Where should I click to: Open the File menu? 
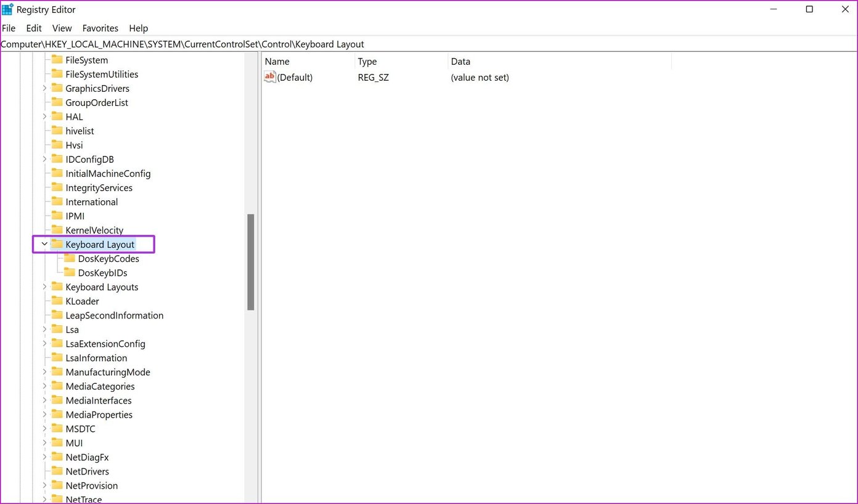(x=9, y=28)
